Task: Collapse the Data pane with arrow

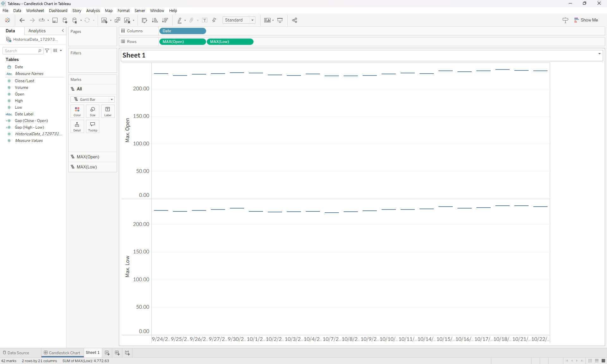Action: tap(63, 31)
